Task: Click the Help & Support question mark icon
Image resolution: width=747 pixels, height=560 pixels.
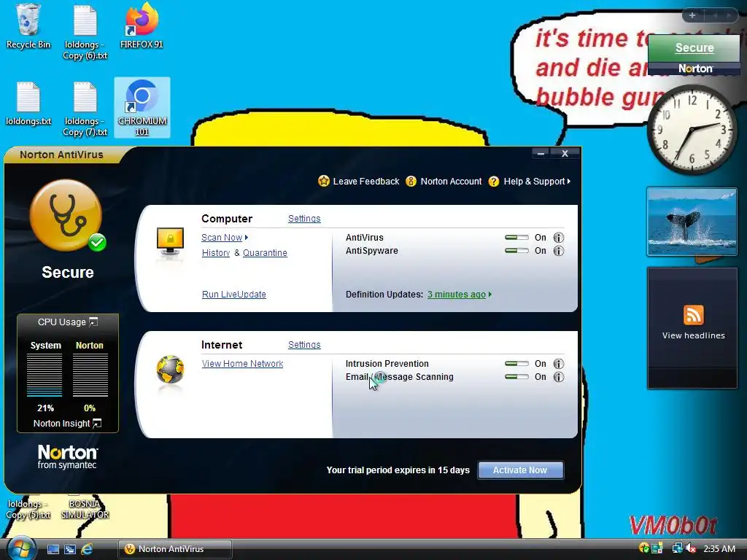Action: (x=494, y=182)
